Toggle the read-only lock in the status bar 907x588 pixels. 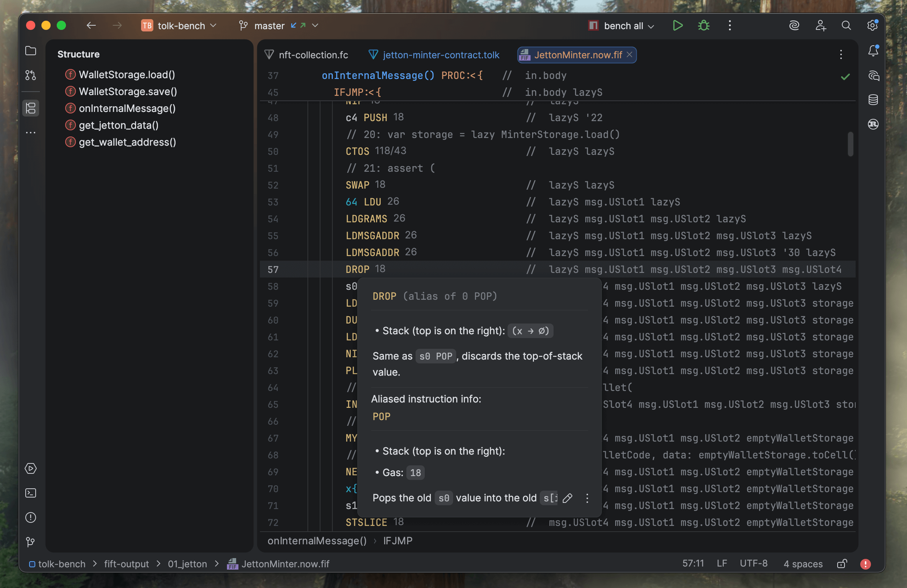pyautogui.click(x=842, y=564)
